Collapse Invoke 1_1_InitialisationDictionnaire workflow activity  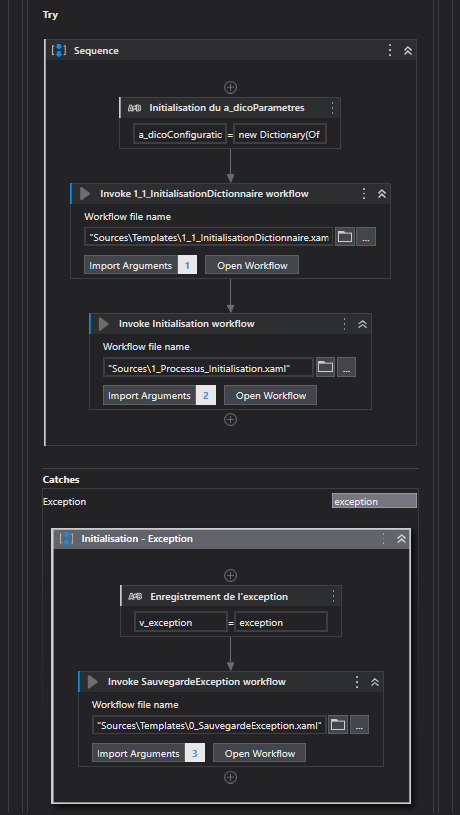pyautogui.click(x=382, y=194)
